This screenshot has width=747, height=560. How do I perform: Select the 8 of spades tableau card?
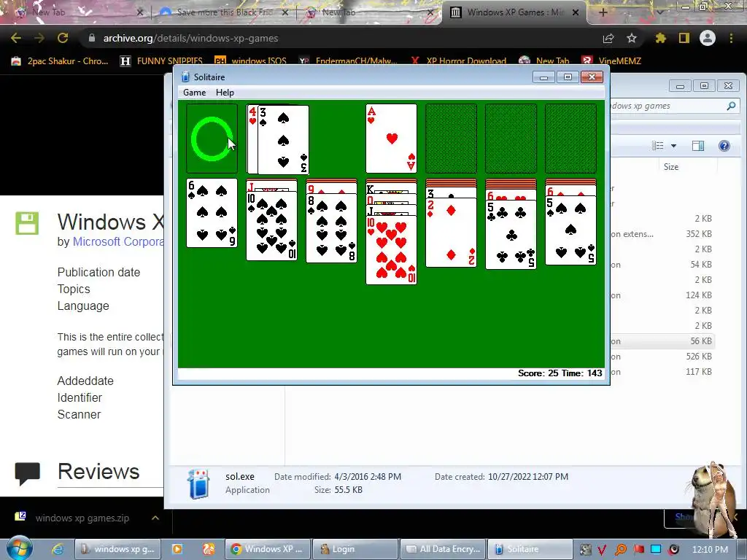pyautogui.click(x=332, y=228)
